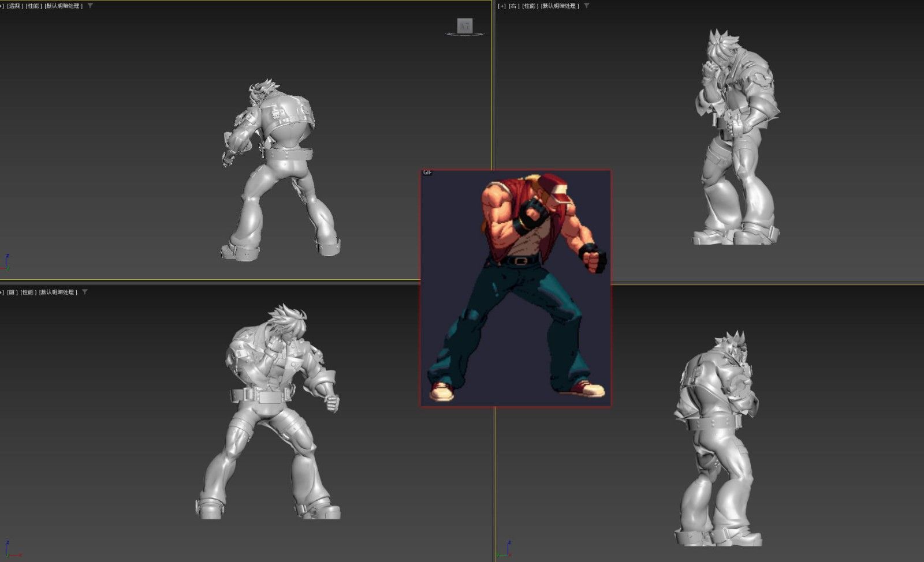Click the Terry Bogard pixel-art reference image

516,288
